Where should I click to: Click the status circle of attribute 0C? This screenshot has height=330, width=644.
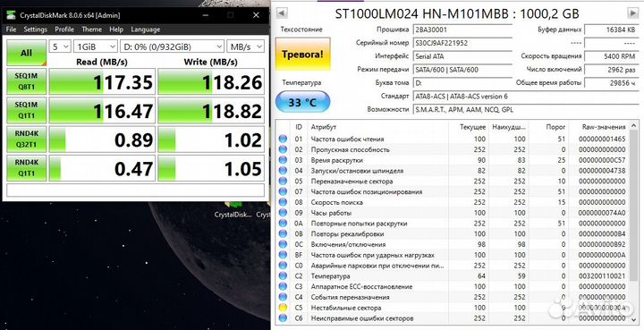283,245
